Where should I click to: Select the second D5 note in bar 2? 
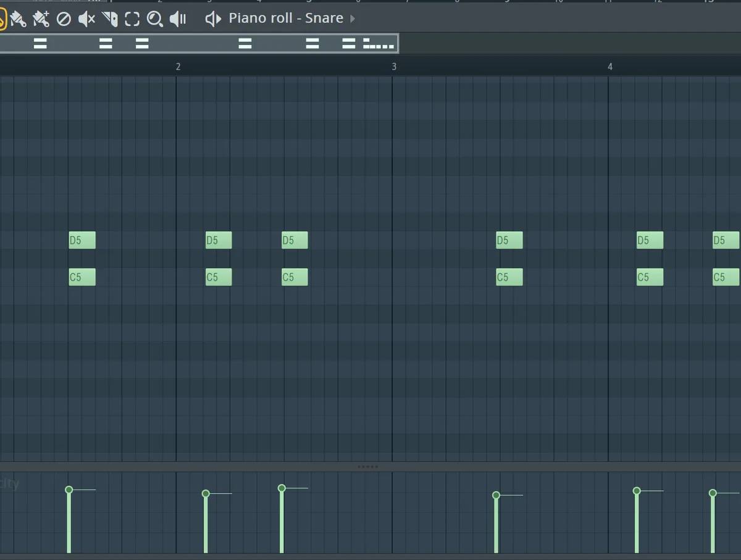coord(295,240)
